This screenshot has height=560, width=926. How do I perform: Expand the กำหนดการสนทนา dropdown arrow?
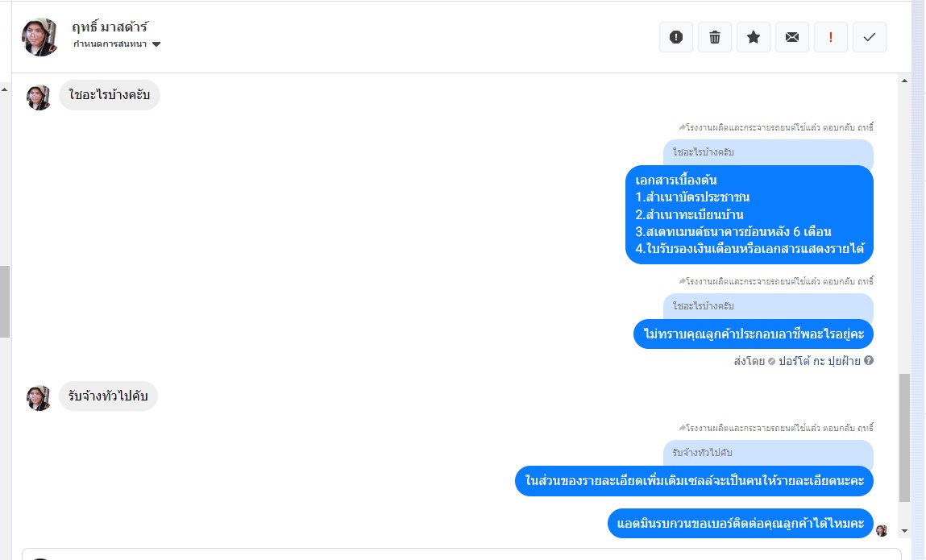[156, 44]
